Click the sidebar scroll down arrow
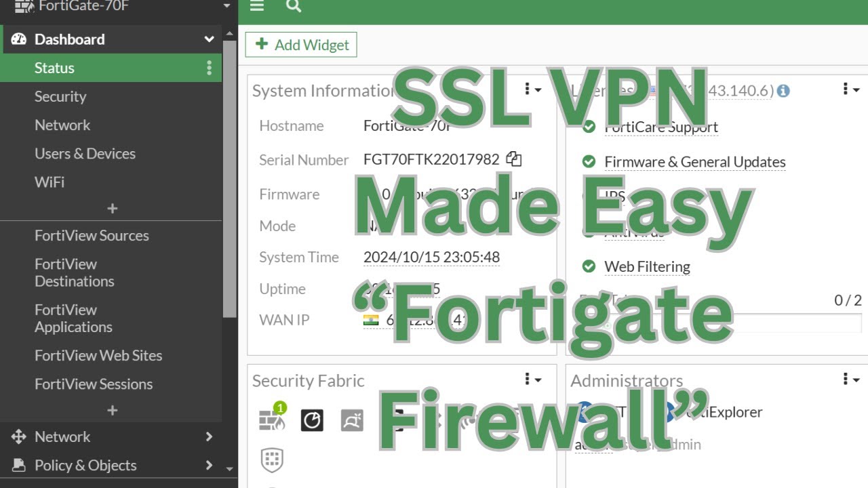This screenshot has width=868, height=488. coord(230,468)
